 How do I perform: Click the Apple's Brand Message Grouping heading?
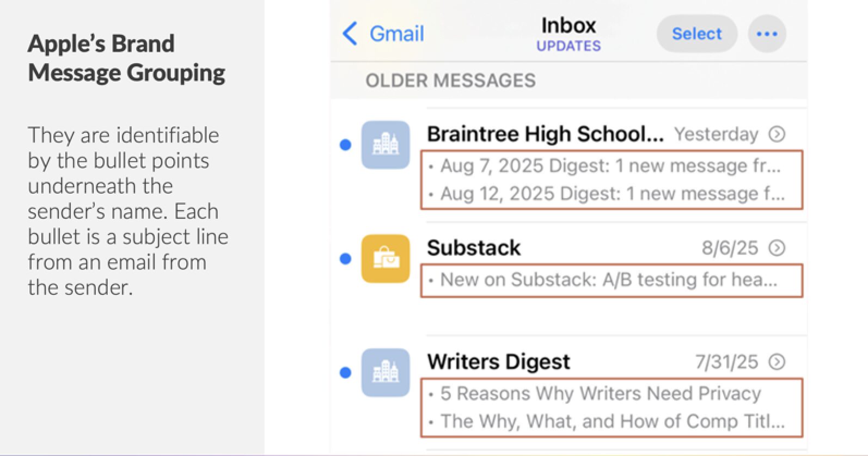(x=126, y=58)
